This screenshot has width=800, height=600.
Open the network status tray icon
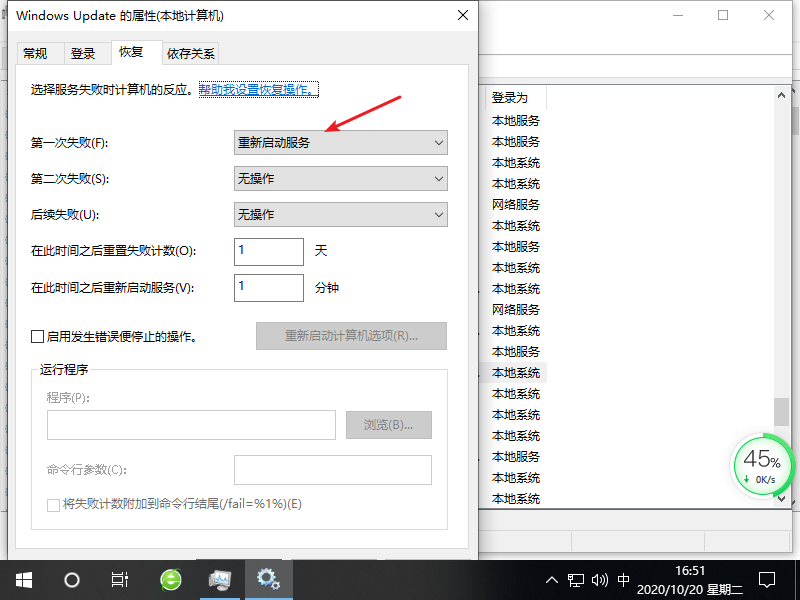(576, 580)
